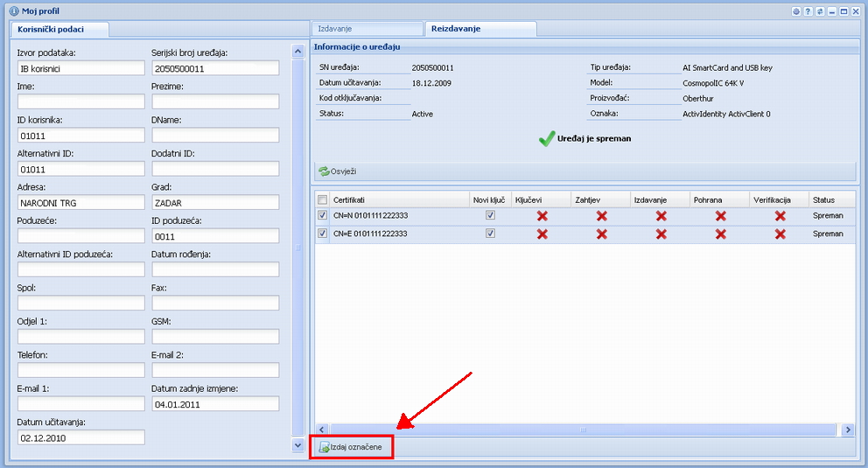Select the Reizdavanje tab
868x468 pixels.
(479, 29)
